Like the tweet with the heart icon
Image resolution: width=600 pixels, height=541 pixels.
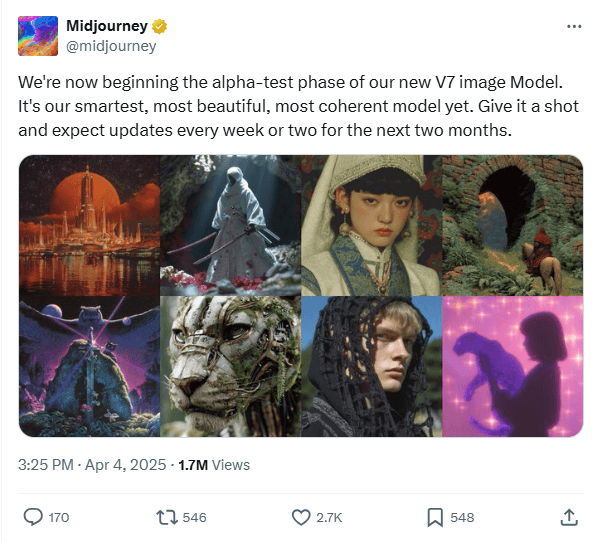[301, 517]
